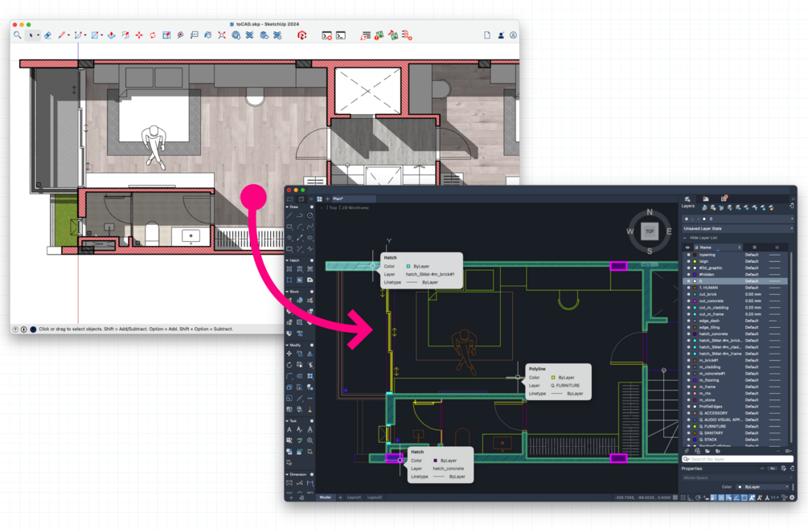The image size is (808, 532).
Task: Toggle visibility of the cut_brick layer
Action: (x=688, y=294)
